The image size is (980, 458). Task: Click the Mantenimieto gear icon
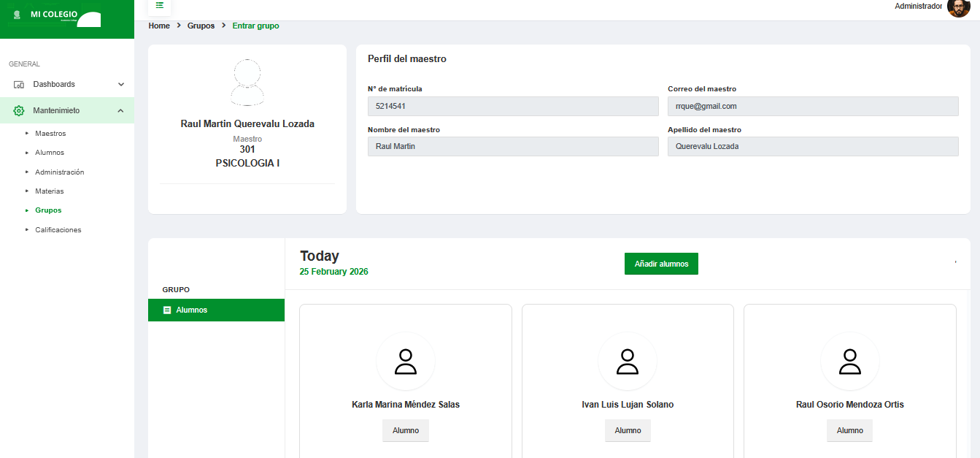coord(20,111)
